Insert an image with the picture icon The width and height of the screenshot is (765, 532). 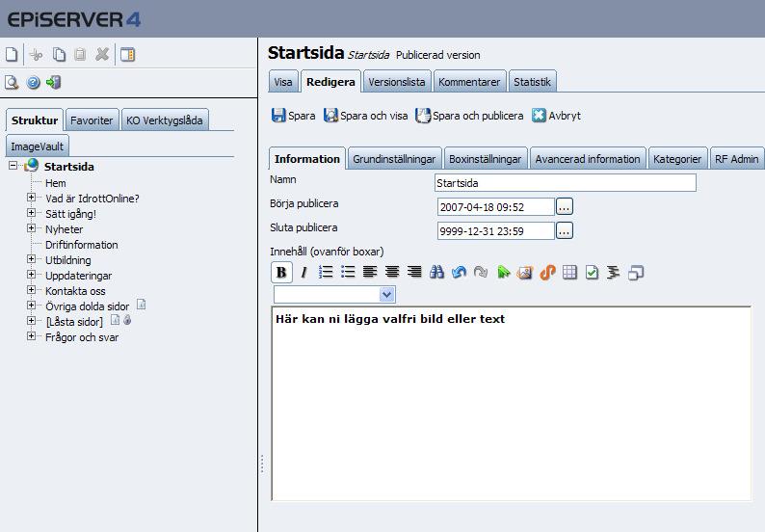click(525, 272)
